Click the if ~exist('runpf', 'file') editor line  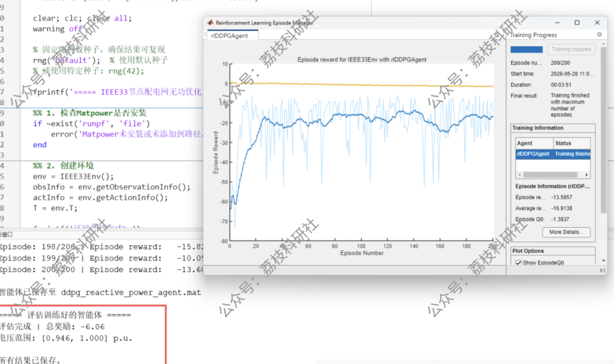91,123
